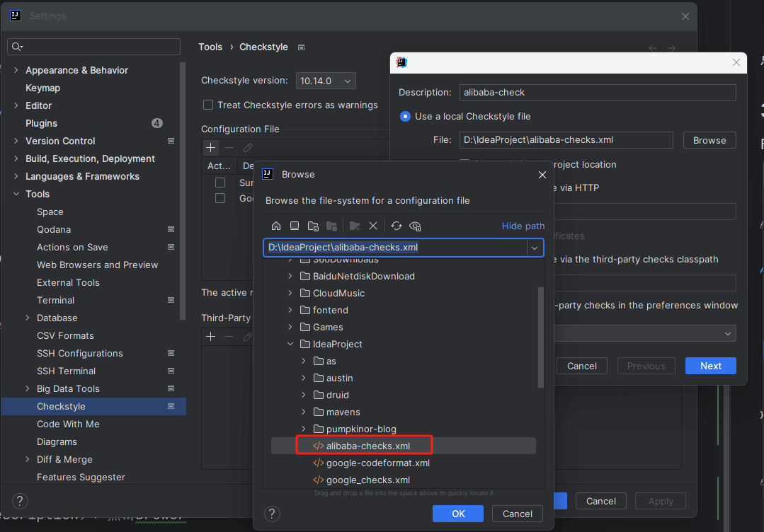Image resolution: width=764 pixels, height=532 pixels.
Task: Click the Project directory icon in Browse toolbar
Action: coord(313,226)
